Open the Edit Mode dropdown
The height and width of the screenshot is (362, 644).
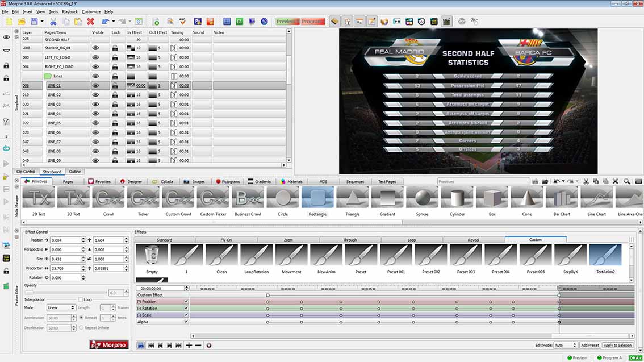565,345
